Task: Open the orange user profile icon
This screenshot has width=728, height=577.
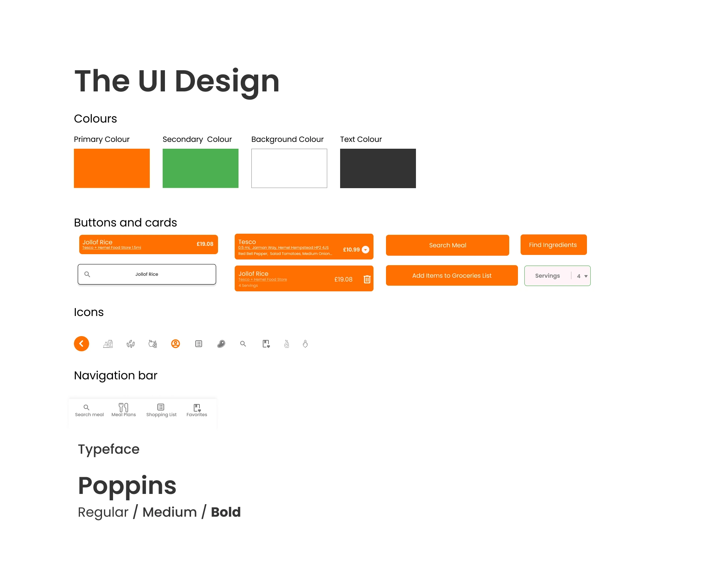Action: pyautogui.click(x=176, y=344)
